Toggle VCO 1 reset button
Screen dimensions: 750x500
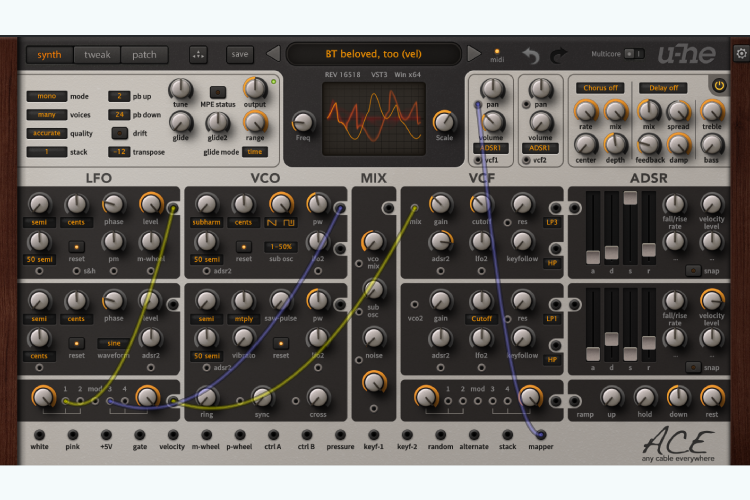pos(243,247)
